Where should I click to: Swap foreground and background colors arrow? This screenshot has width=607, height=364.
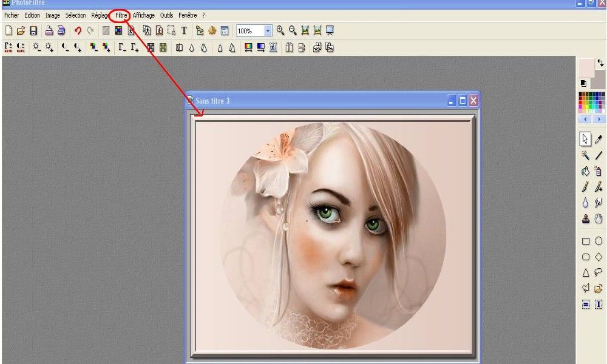click(600, 62)
